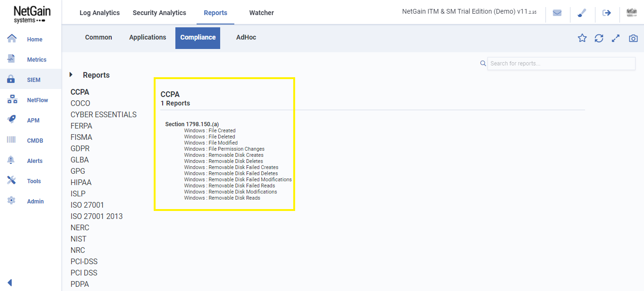Select the Compliance sub-tab

point(198,38)
